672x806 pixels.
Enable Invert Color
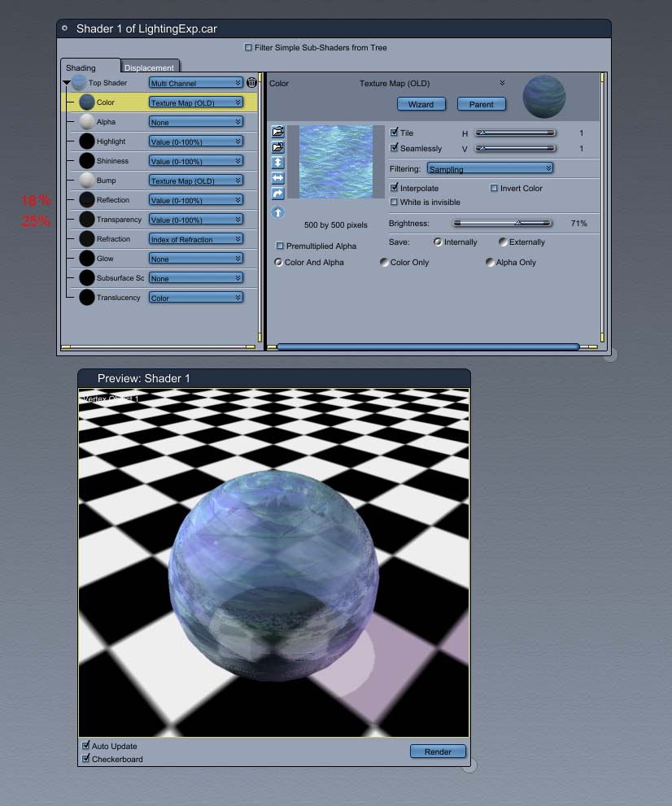click(494, 188)
